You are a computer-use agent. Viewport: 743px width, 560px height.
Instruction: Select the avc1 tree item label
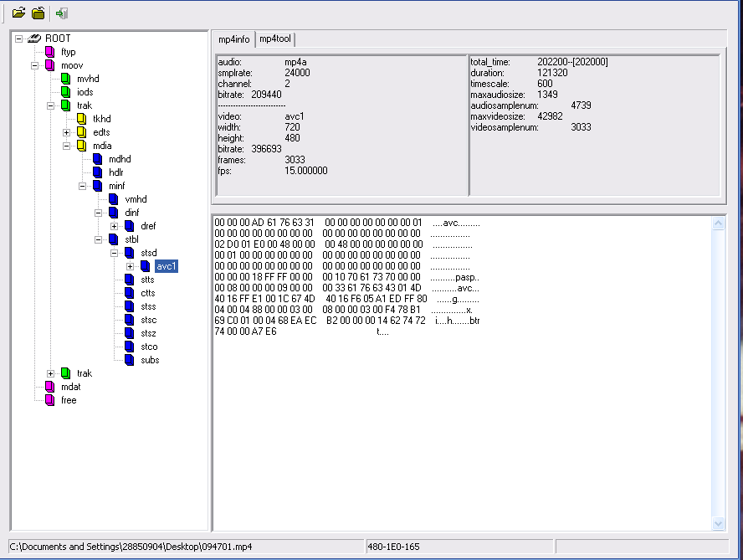pyautogui.click(x=167, y=266)
